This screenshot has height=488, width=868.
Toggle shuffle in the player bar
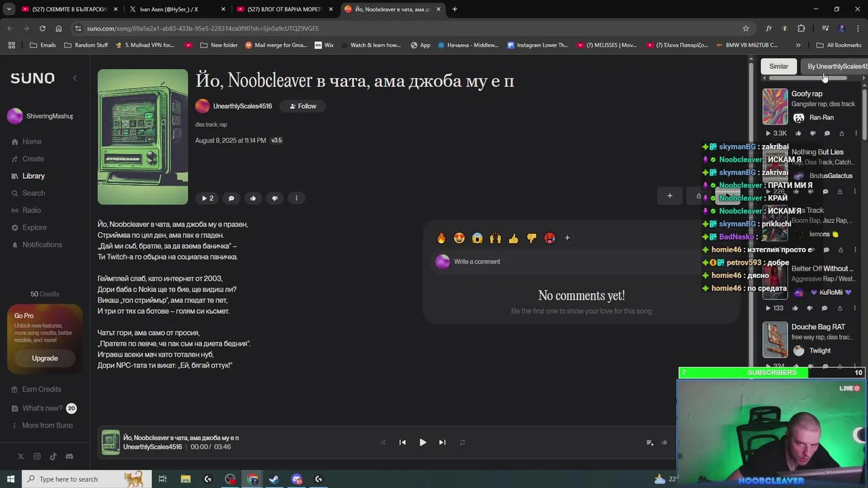[x=382, y=443]
